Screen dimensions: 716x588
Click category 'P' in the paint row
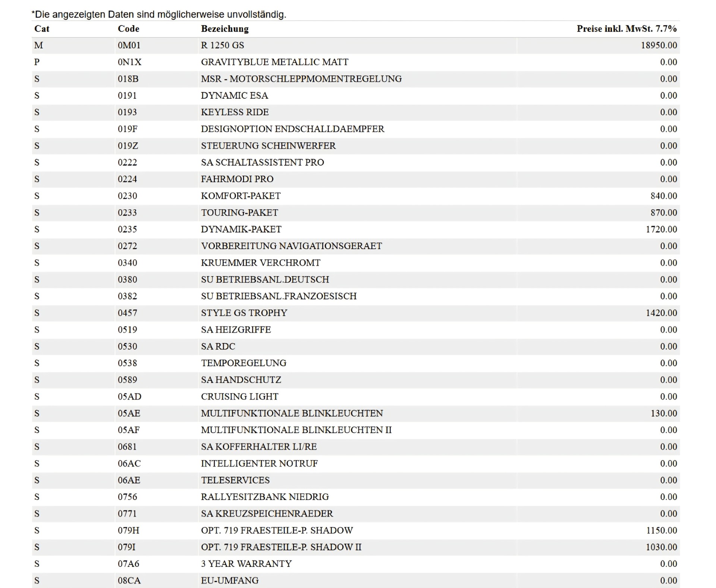pos(37,62)
